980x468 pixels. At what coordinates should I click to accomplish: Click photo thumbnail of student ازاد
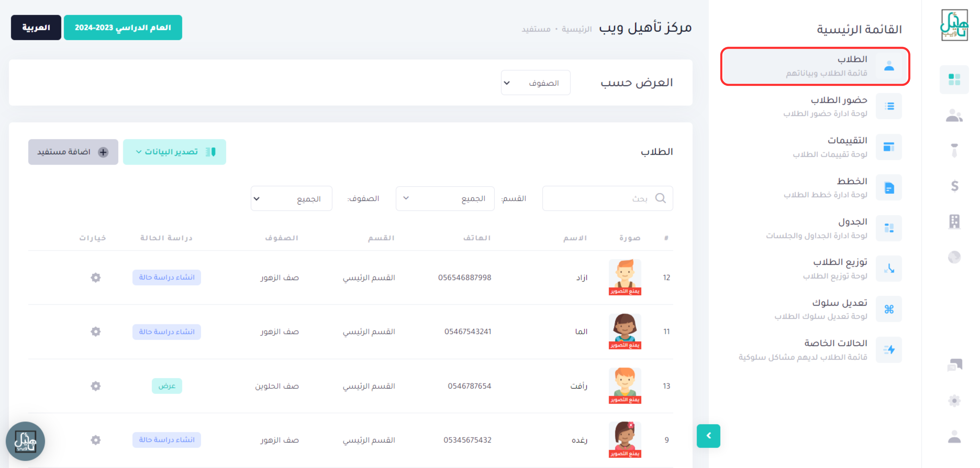(625, 277)
